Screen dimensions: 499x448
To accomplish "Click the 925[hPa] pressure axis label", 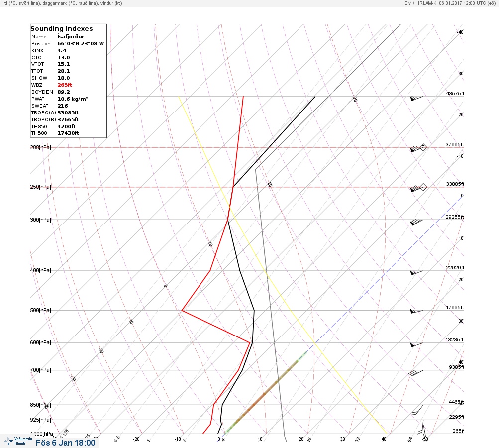I will click(40, 420).
